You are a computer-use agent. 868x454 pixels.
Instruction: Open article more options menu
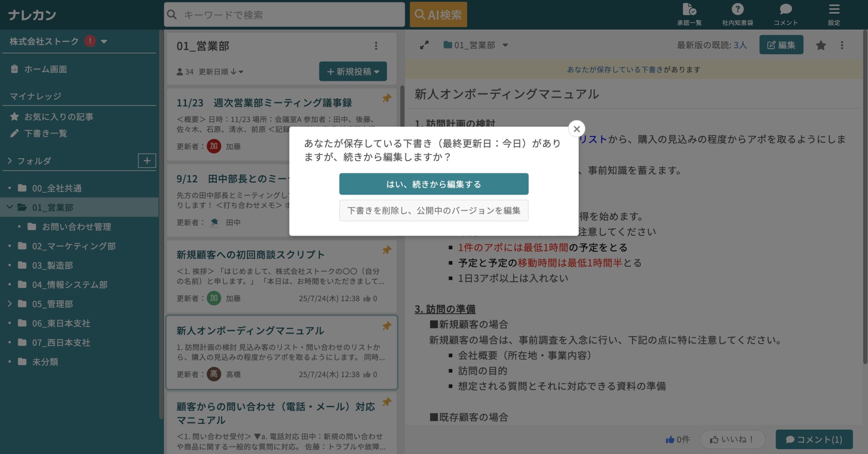(842, 45)
